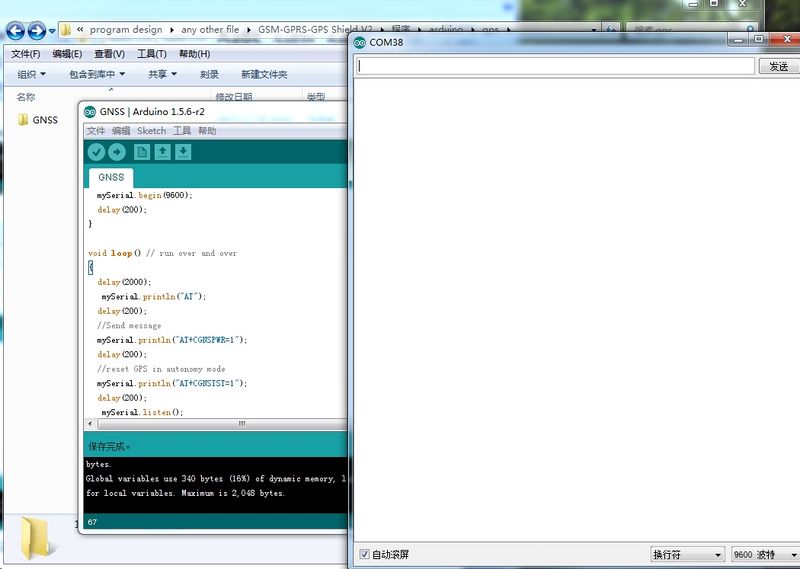Viewport: 800px width, 569px height.
Task: Click line number 67 in Arduino status bar
Action: [x=92, y=522]
